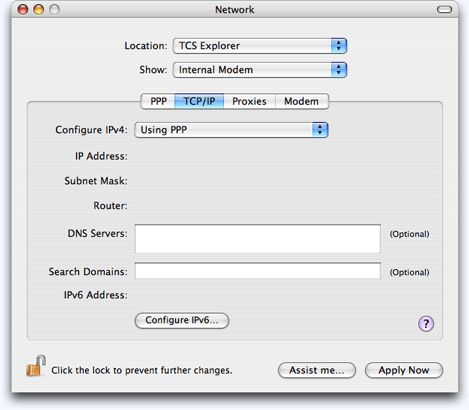Open Configure IPv4 dropdown set to Using PPP
This screenshot has height=410, width=469.
click(231, 130)
